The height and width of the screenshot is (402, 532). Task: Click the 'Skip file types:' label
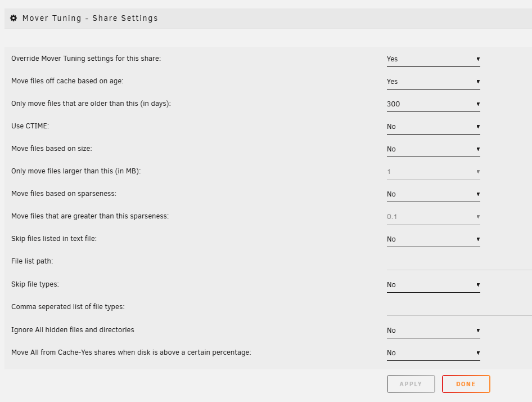[35, 284]
